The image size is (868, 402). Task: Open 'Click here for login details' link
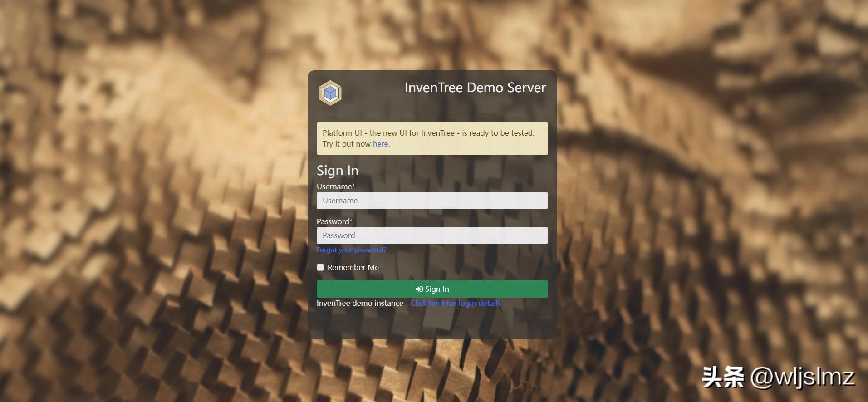click(456, 303)
